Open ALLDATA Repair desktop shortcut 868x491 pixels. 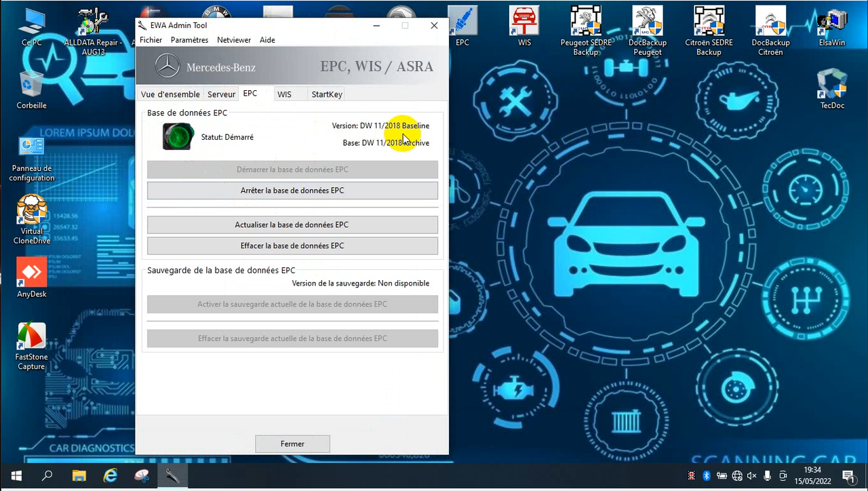[93, 31]
